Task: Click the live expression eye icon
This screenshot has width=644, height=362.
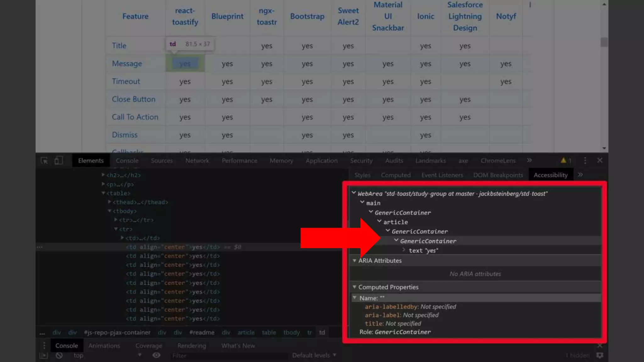Action: click(x=156, y=355)
